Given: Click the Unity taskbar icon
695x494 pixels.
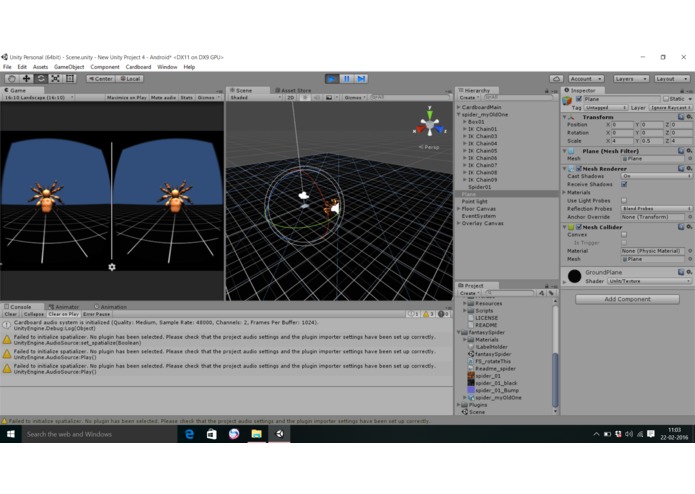Looking at the screenshot, I should [x=279, y=434].
